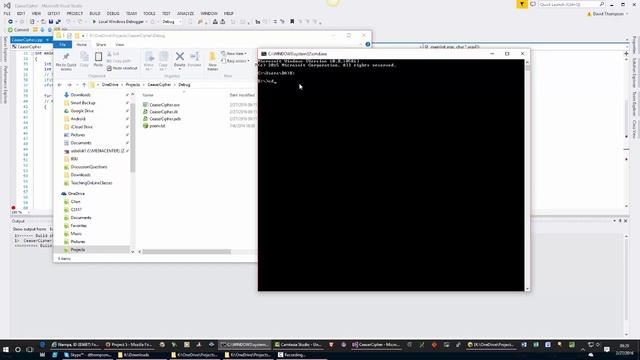Start Local Windows Debugger

click(118, 22)
